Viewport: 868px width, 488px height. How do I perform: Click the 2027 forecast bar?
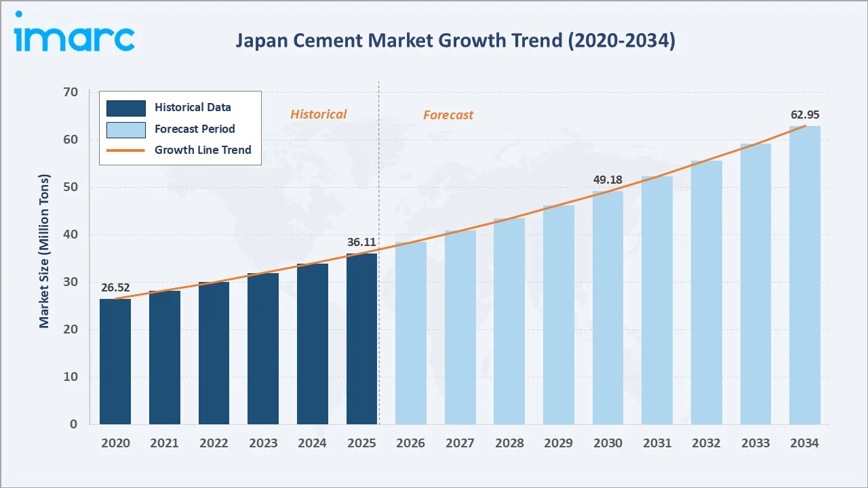pos(460,327)
